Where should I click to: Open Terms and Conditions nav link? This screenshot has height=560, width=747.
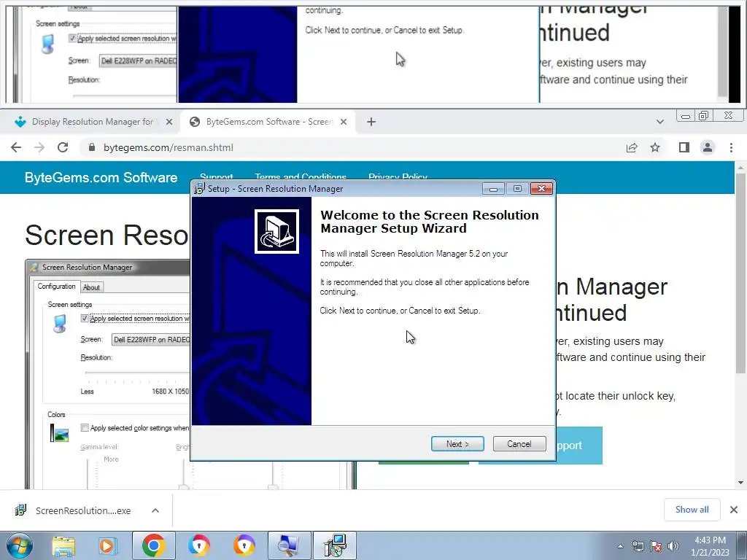[x=301, y=177]
